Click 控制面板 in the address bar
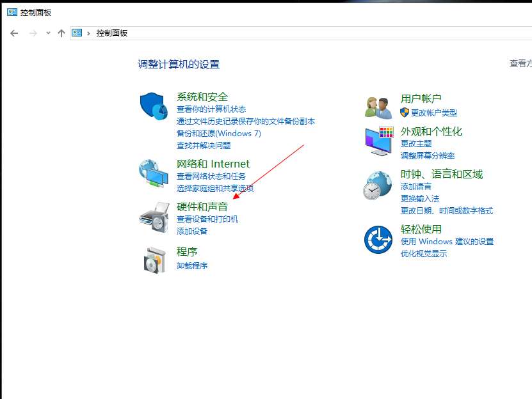The image size is (532, 399). pos(112,33)
